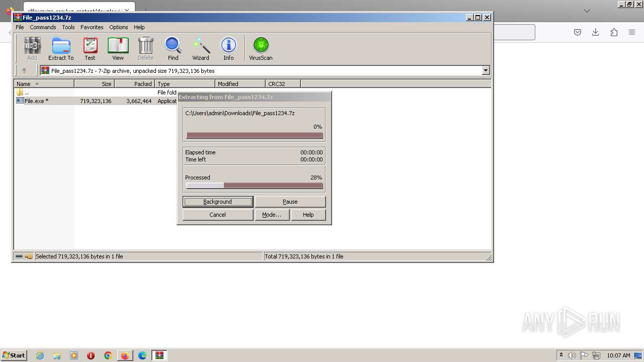This screenshot has height=362, width=644.
Task: Click the WinRAR window resize grip
Action: pos(489,257)
